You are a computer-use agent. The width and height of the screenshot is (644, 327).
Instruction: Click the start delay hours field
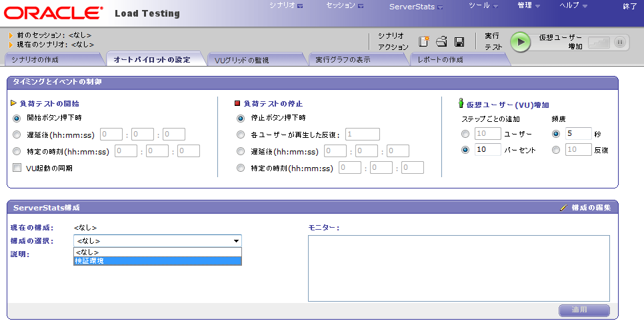[x=111, y=134]
